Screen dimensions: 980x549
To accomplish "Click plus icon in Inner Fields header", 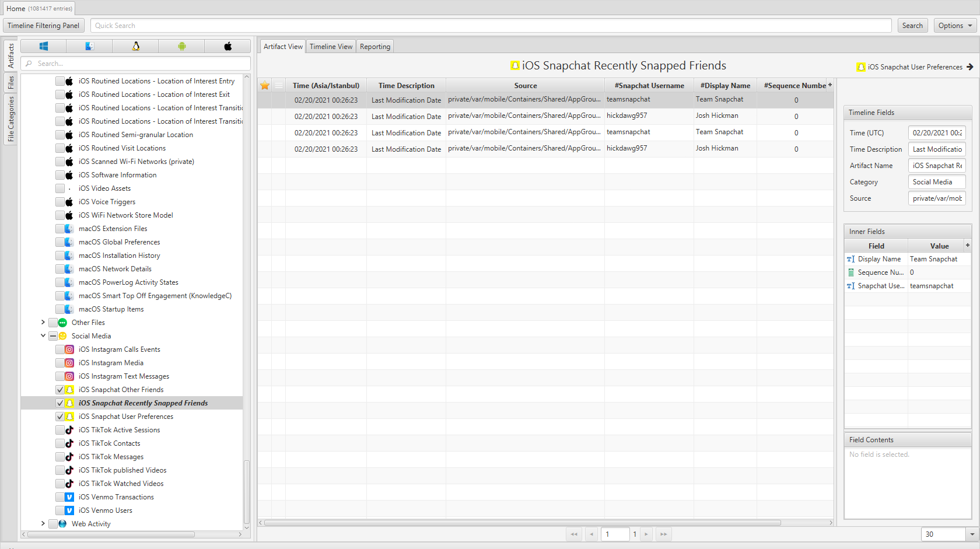I will (x=968, y=246).
